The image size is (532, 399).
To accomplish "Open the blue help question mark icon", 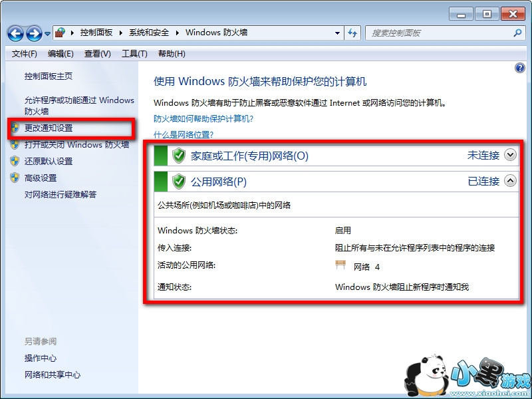I will point(519,68).
